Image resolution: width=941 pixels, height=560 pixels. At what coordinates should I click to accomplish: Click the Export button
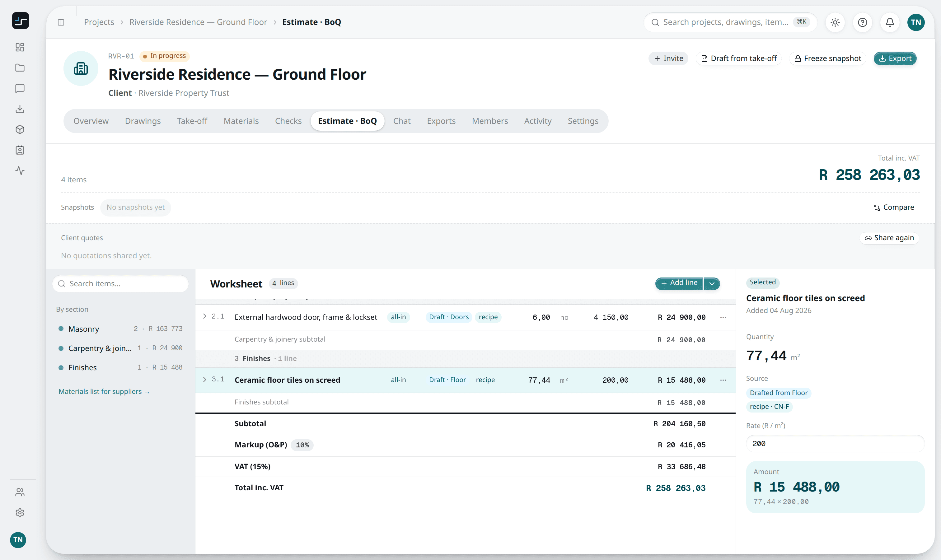click(x=895, y=58)
